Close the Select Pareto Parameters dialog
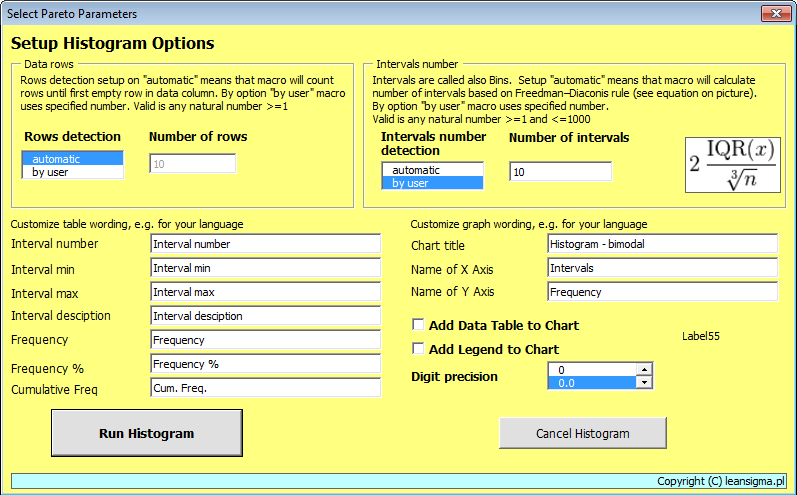This screenshot has height=495, width=797. (x=775, y=14)
